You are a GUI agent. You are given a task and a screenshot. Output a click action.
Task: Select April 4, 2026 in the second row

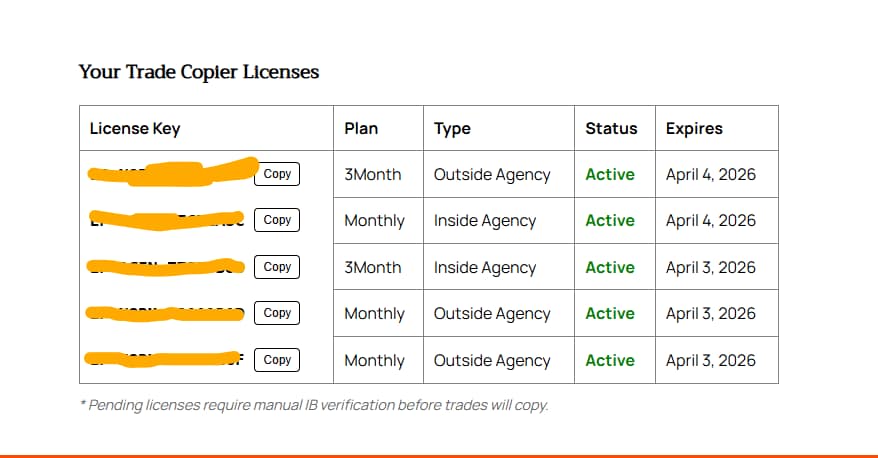coord(711,220)
